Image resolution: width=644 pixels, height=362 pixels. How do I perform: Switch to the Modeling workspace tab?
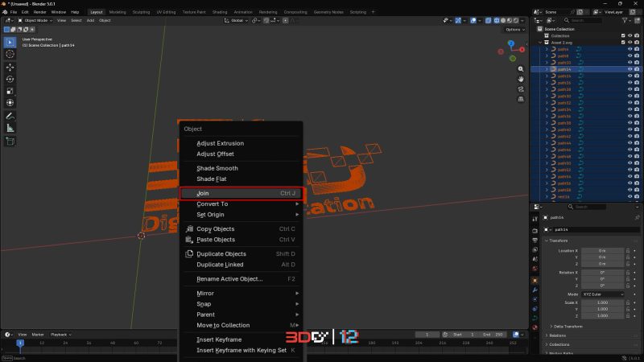pos(118,12)
